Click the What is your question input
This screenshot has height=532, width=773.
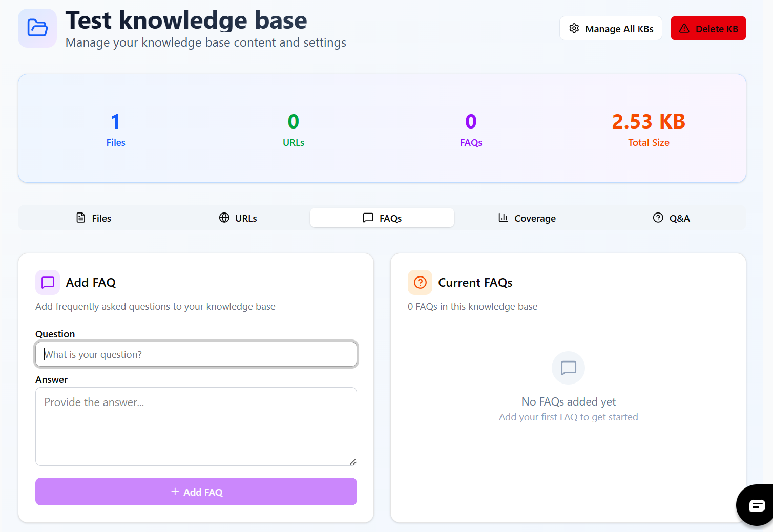click(196, 354)
